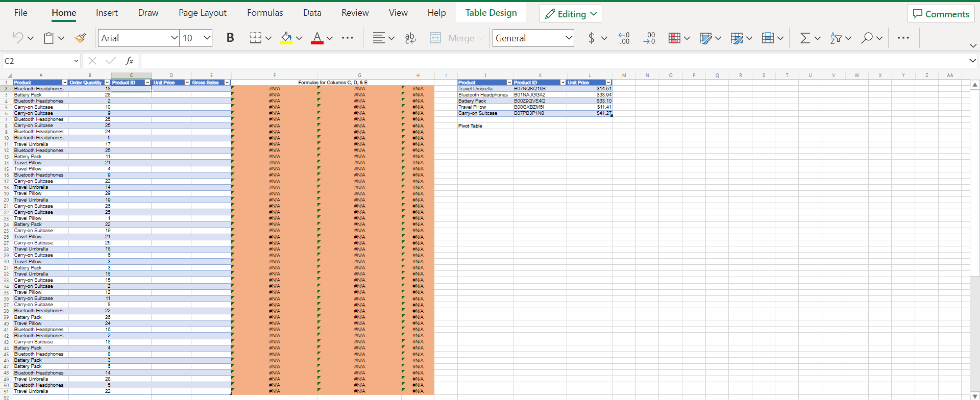Open the Insert tab
The height and width of the screenshot is (400, 980).
pos(107,13)
